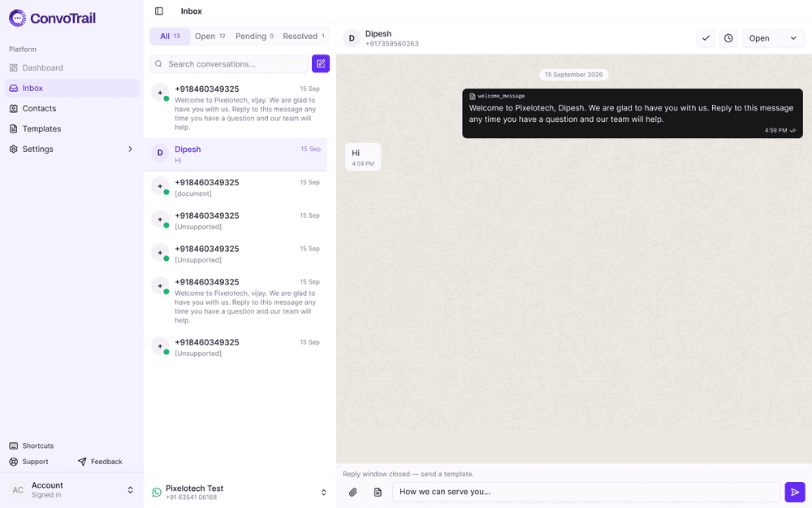The height and width of the screenshot is (508, 812).
Task: Open Support
Action: point(29,462)
